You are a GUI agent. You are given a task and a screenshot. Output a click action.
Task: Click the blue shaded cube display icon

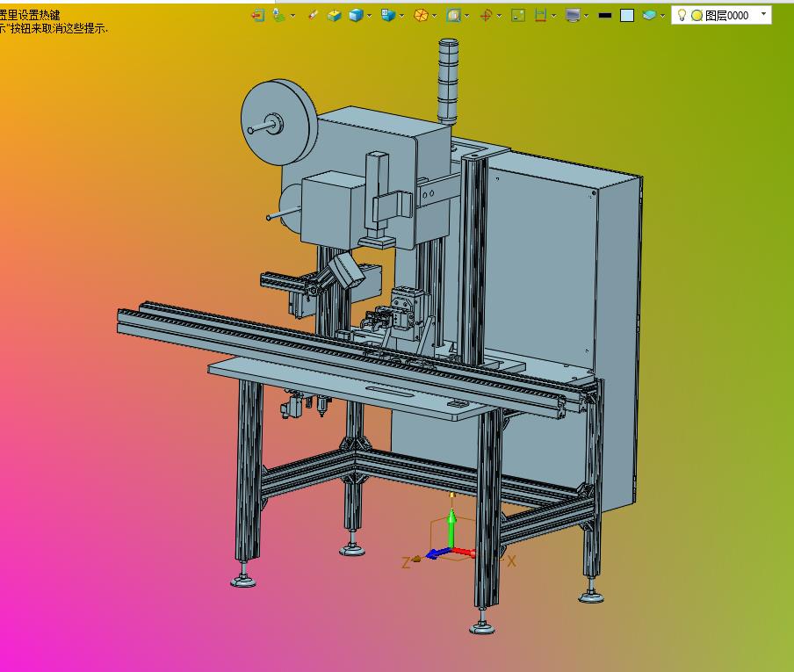[356, 16]
